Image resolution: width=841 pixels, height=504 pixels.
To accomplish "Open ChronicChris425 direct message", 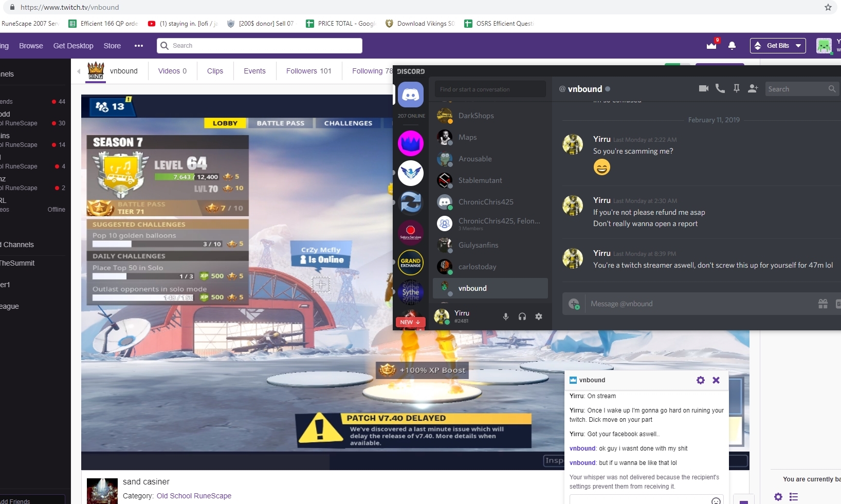I will pyautogui.click(x=490, y=202).
